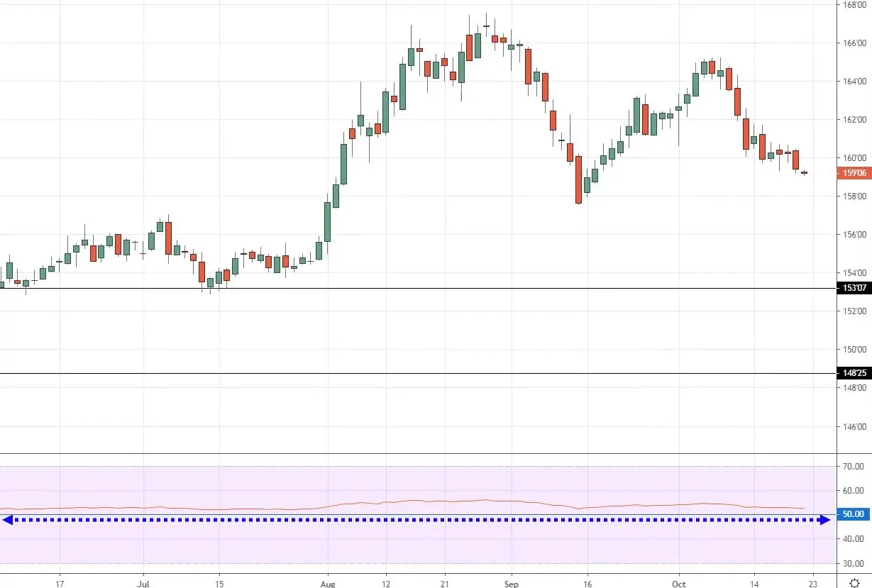The height and width of the screenshot is (588, 872).
Task: Select the black horizontal line at 148'25
Action: [x=426, y=374]
